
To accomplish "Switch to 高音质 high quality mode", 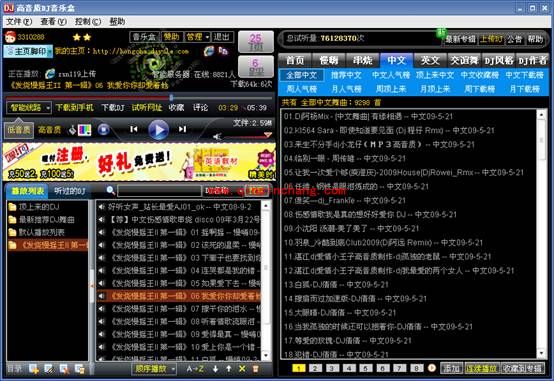I will pos(49,130).
